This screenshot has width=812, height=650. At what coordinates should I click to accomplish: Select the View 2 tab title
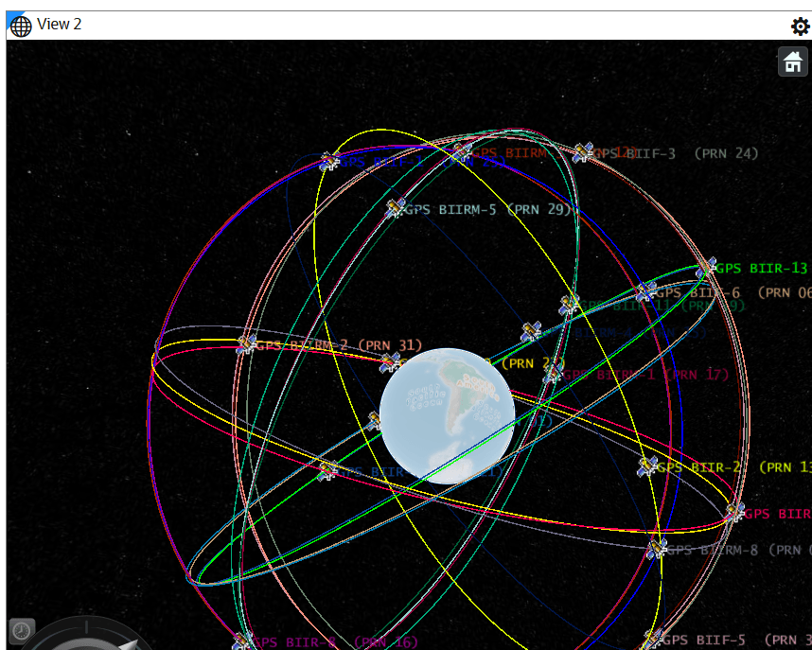tap(59, 25)
